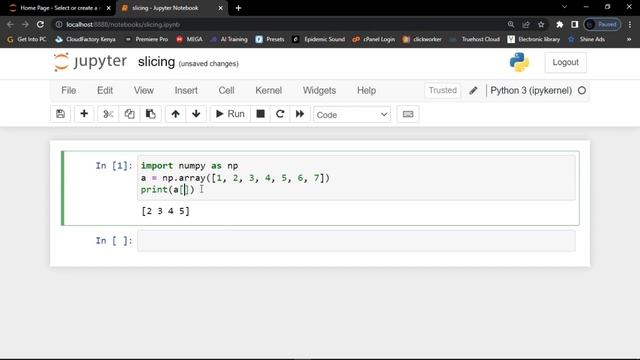Viewport: 640px width, 360px height.
Task: Reload the current page
Action: point(40,24)
